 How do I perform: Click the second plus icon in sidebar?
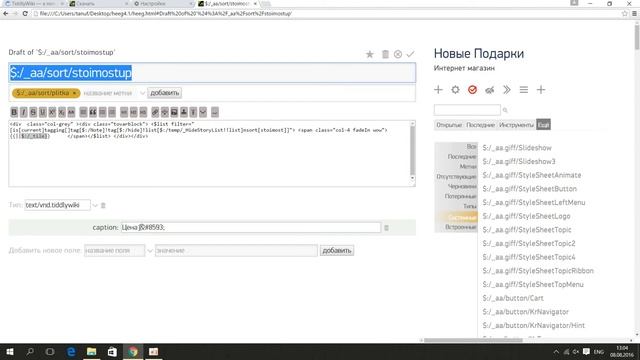[x=541, y=89]
